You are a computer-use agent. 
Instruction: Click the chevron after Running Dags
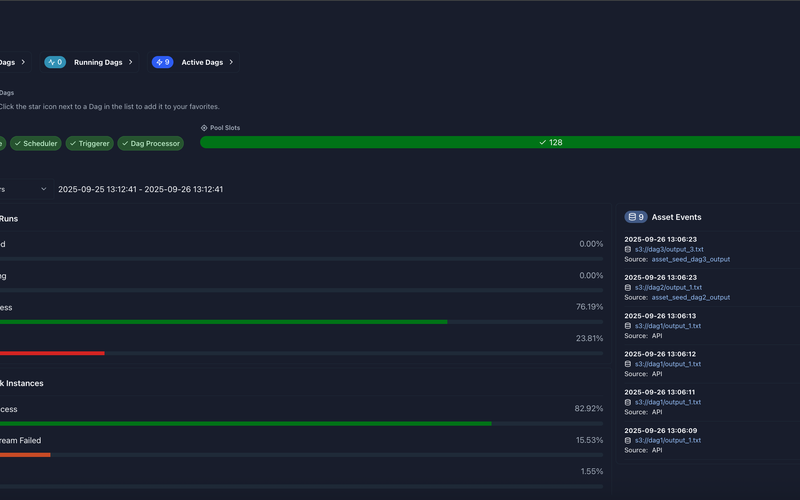point(131,62)
